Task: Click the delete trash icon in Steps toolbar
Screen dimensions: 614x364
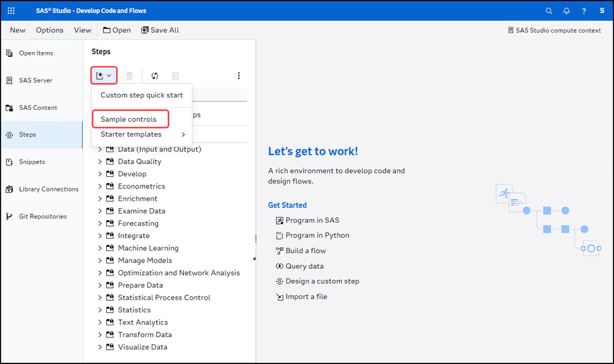Action: tap(129, 76)
